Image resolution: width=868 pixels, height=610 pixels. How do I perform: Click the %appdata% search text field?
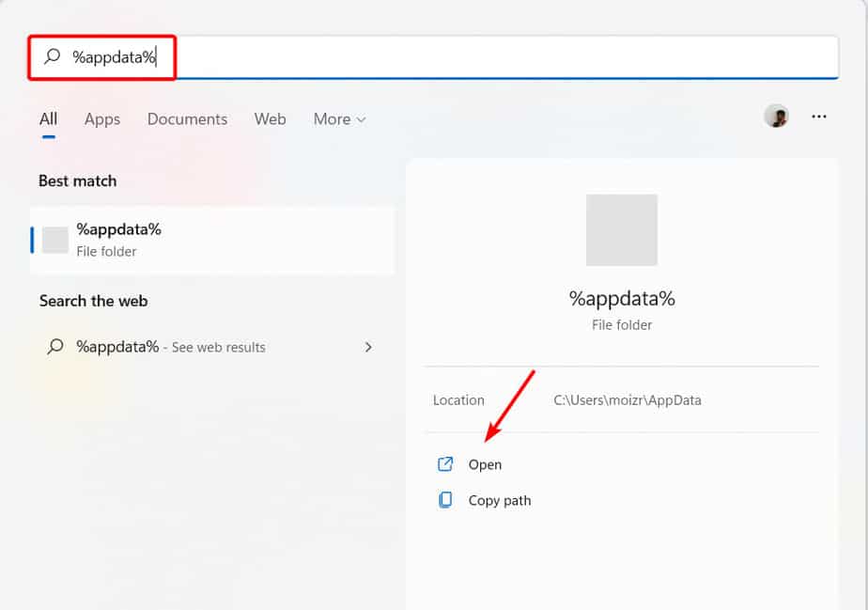[x=434, y=57]
